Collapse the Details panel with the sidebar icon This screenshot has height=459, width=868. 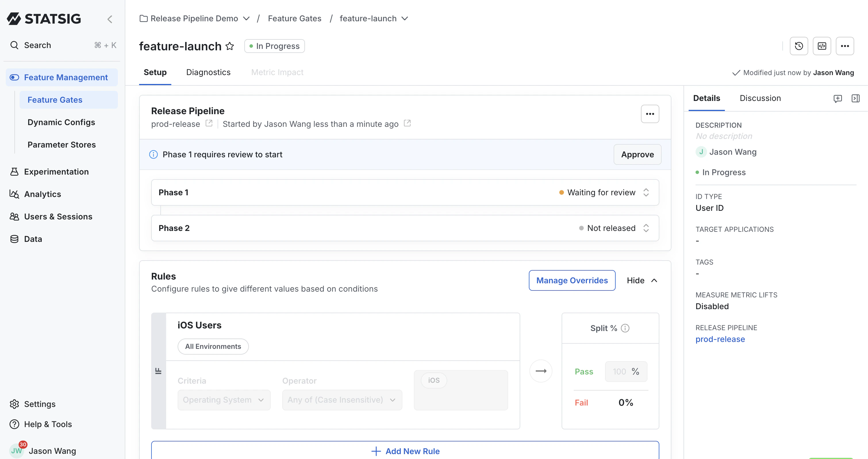(856, 98)
